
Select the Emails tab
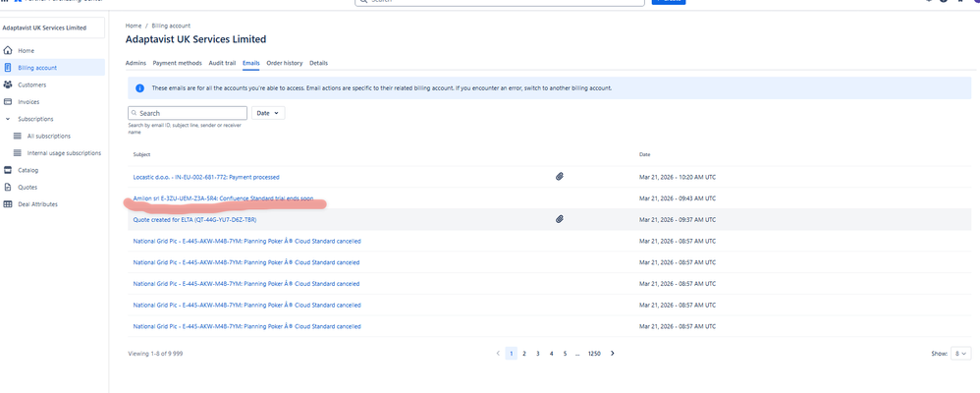tap(251, 63)
